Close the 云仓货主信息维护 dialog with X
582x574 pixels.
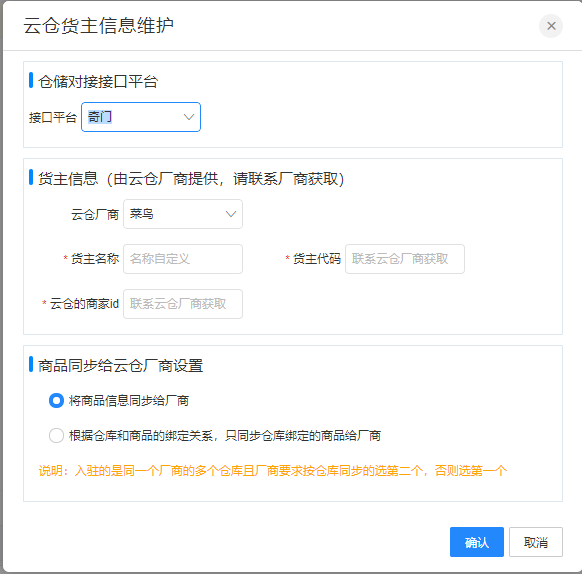tap(551, 26)
